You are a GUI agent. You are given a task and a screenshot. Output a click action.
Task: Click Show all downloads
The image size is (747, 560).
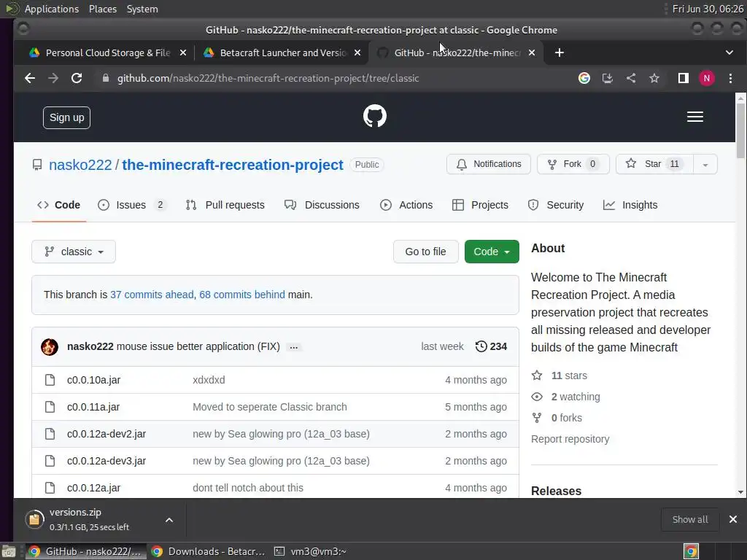coord(690,519)
